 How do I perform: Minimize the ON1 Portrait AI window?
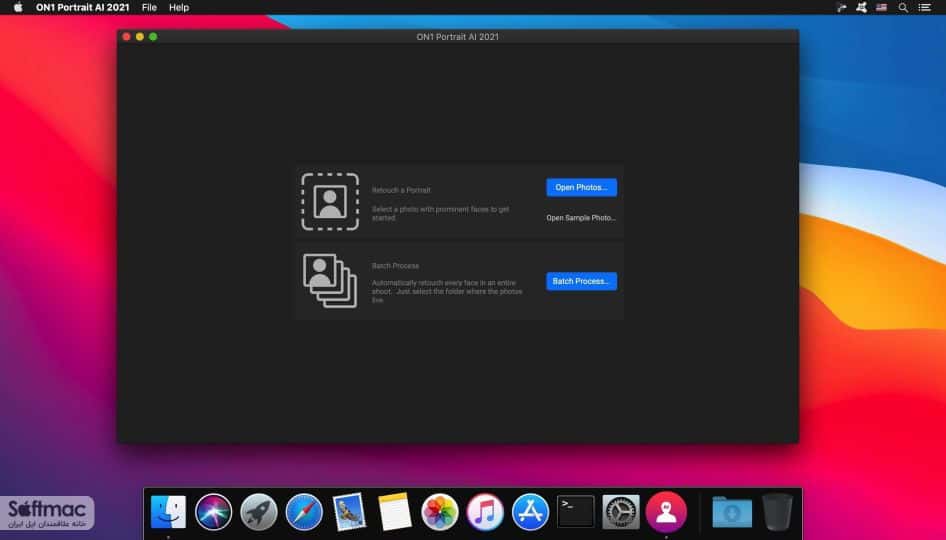pyautogui.click(x=140, y=37)
